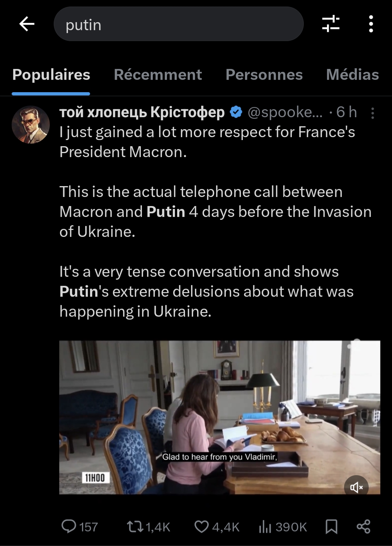Image resolution: width=392 pixels, height=546 pixels.
Task: Bookmark this tweet
Action: coord(331,526)
